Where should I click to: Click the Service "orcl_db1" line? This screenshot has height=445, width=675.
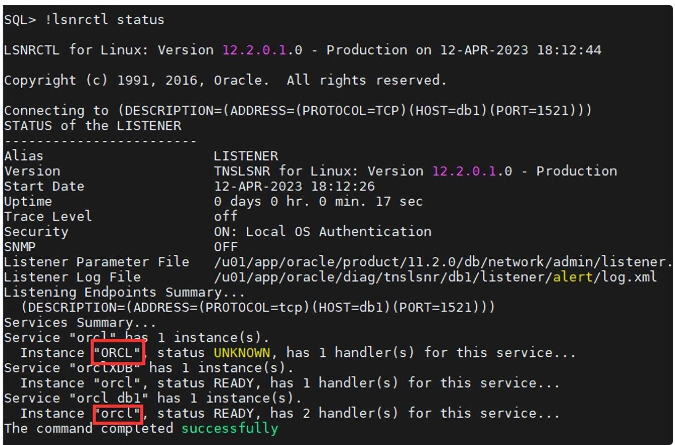coord(153,398)
